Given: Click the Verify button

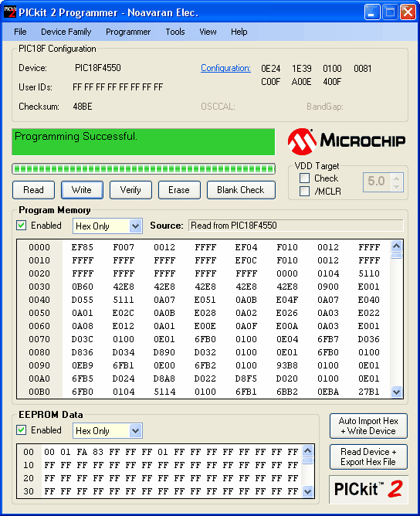Looking at the screenshot, I should click(130, 190).
